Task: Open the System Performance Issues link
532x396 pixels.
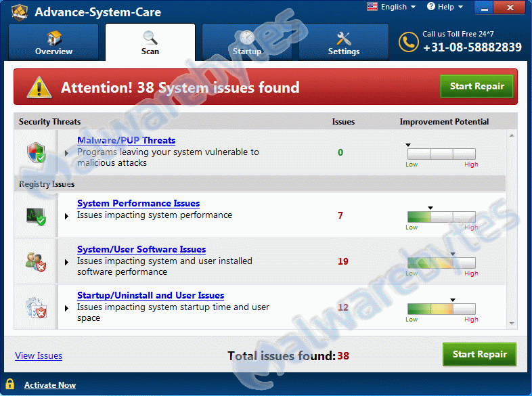Action: click(x=139, y=203)
